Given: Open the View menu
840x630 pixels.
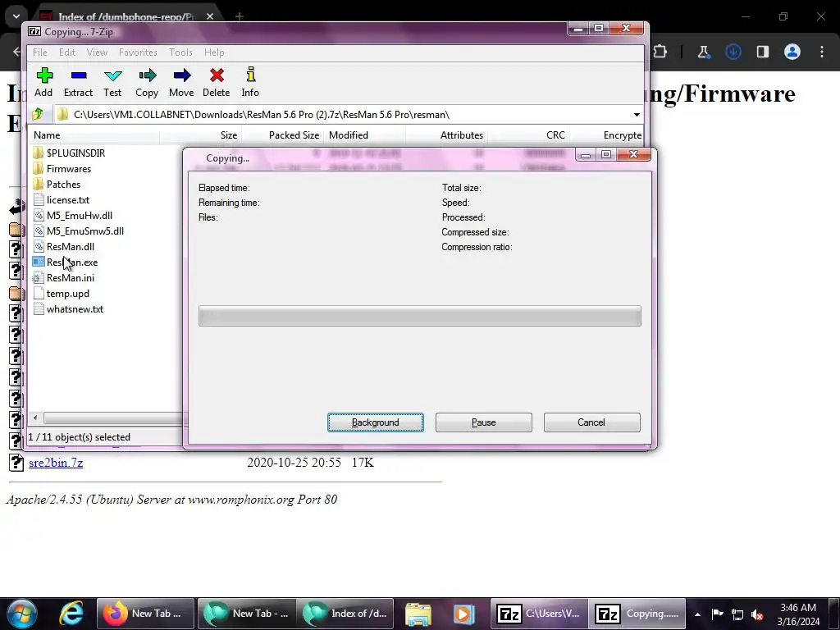Looking at the screenshot, I should coord(97,52).
